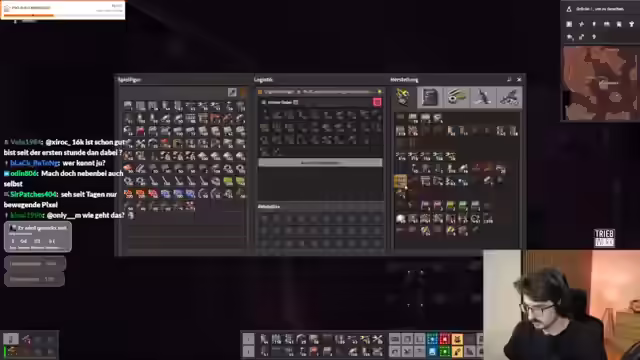The height and width of the screenshot is (360, 640).
Task: Click the red delete button in the logistics group row
Action: tap(377, 102)
